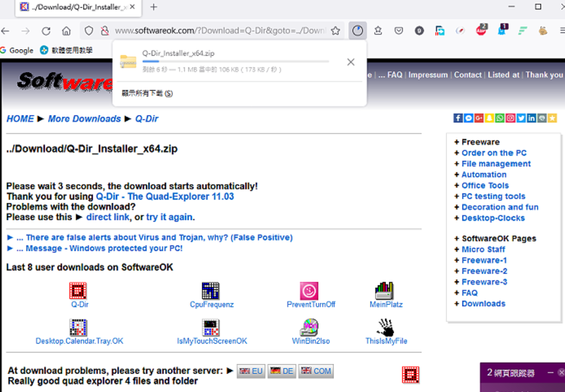Screen dimensions: 565x392
Task: Share page on Facebook
Action: (x=458, y=118)
